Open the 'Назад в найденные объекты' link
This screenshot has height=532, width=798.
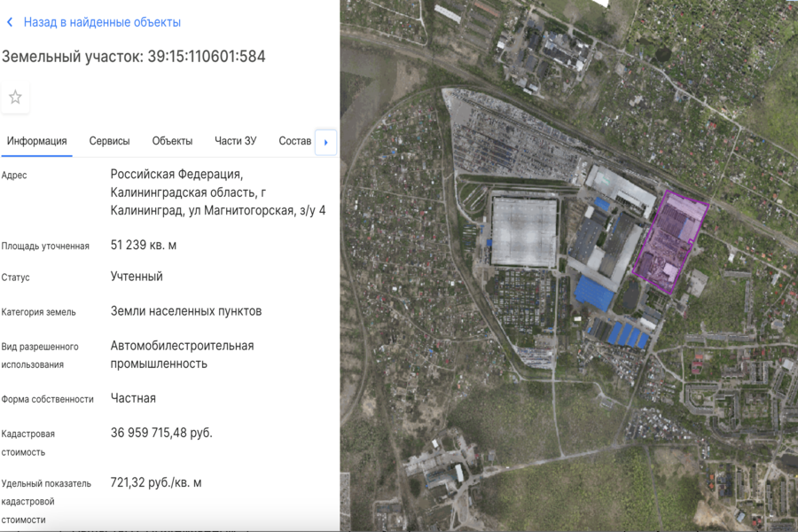pos(102,22)
